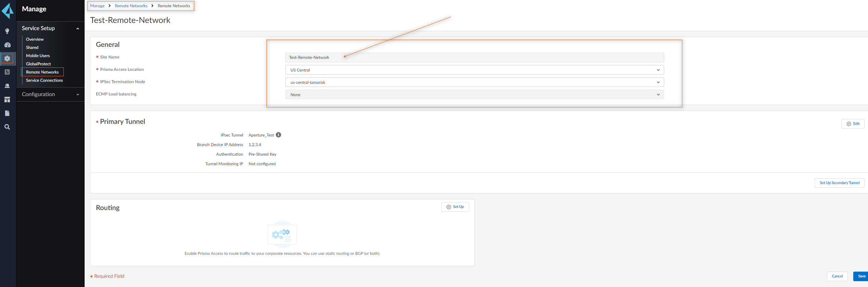Open the Prisma Access Location dropdown
The height and width of the screenshot is (287, 868).
point(474,70)
